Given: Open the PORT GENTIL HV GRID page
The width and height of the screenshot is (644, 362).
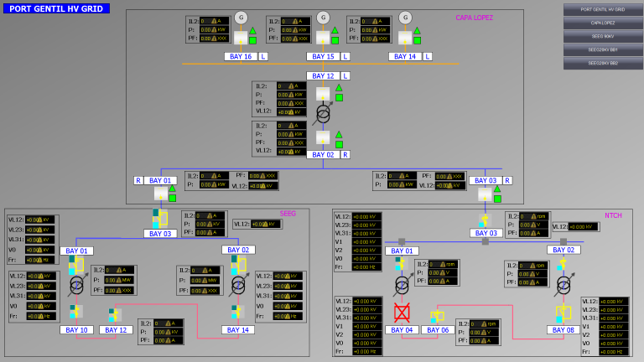Looking at the screenshot, I should point(602,10).
